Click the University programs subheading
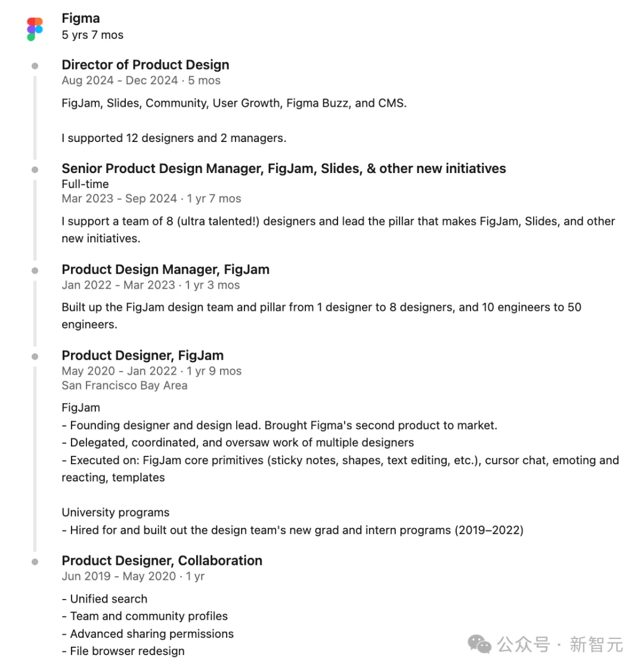The height and width of the screenshot is (670, 644). click(x=115, y=512)
